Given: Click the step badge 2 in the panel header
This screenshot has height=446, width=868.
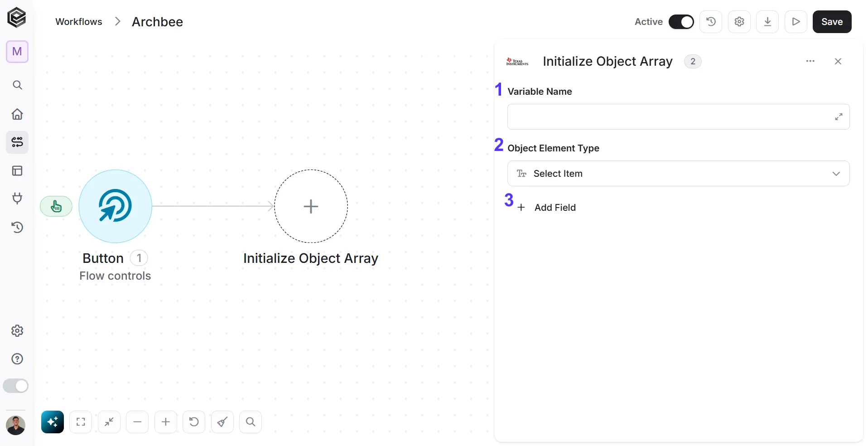Looking at the screenshot, I should click(693, 61).
